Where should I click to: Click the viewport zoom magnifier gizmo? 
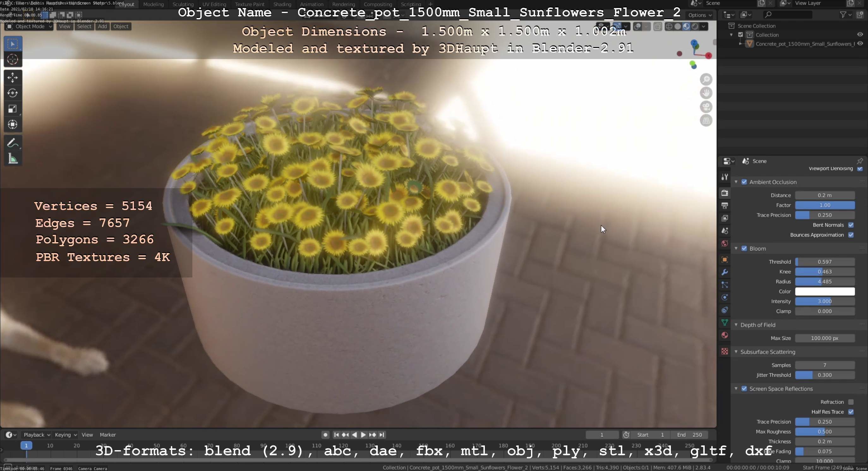click(x=706, y=80)
